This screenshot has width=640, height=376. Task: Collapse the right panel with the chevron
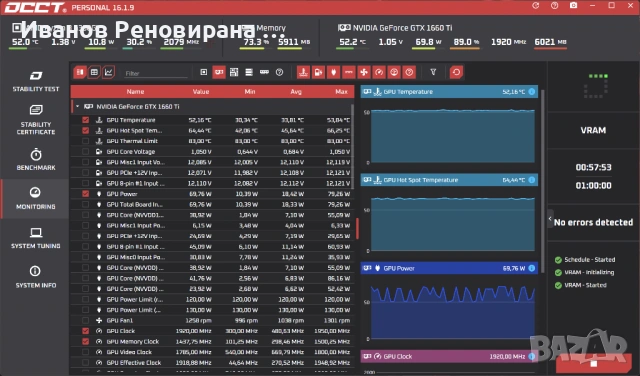click(x=550, y=219)
